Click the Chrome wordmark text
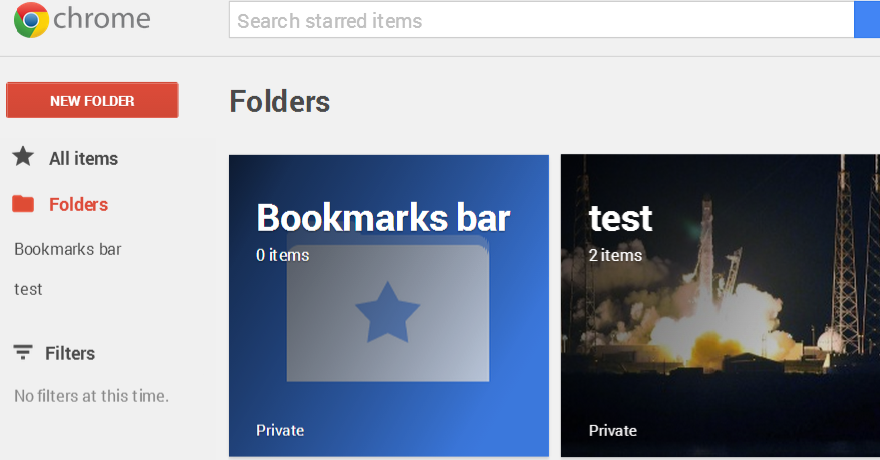The image size is (880, 460). 102,19
